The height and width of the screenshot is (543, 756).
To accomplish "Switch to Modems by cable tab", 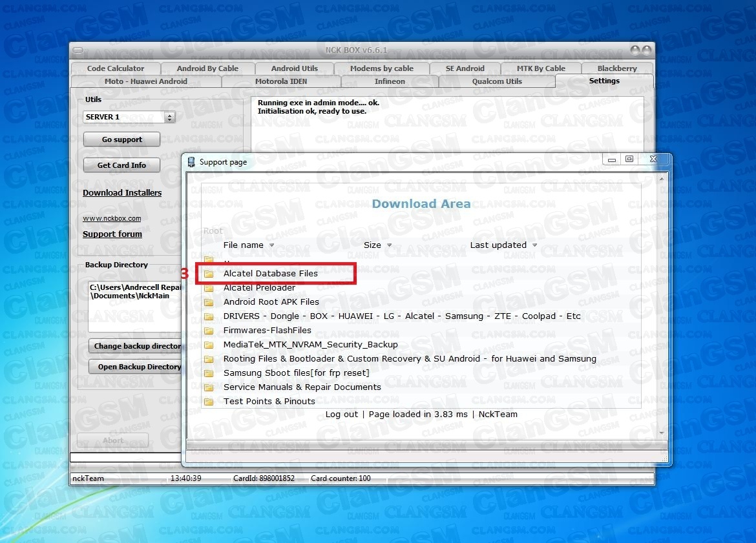I will [381, 68].
